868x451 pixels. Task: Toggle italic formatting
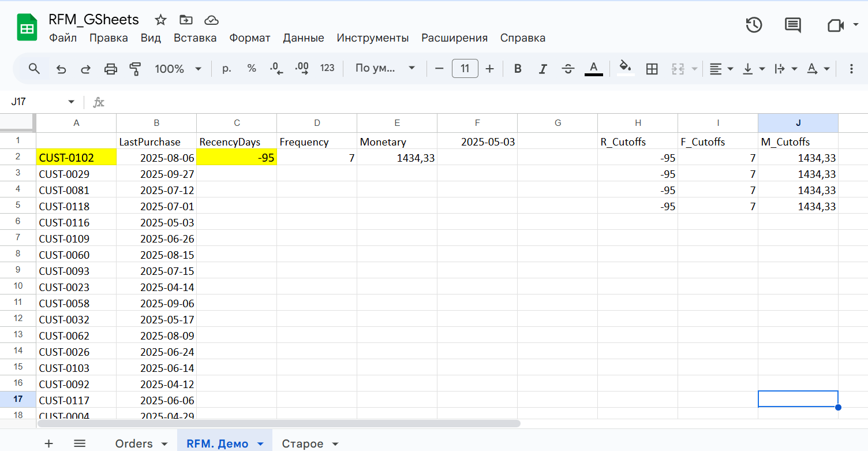[542, 69]
